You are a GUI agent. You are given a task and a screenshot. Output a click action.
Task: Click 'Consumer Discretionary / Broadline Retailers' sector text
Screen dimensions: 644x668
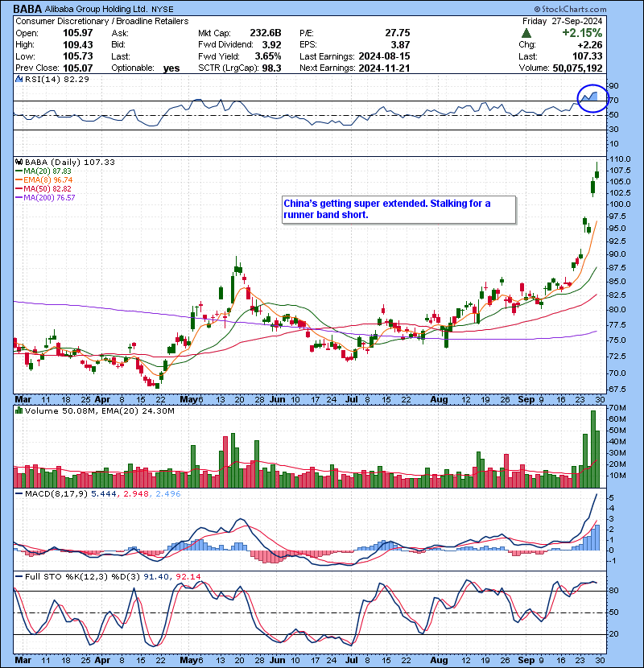(102, 21)
